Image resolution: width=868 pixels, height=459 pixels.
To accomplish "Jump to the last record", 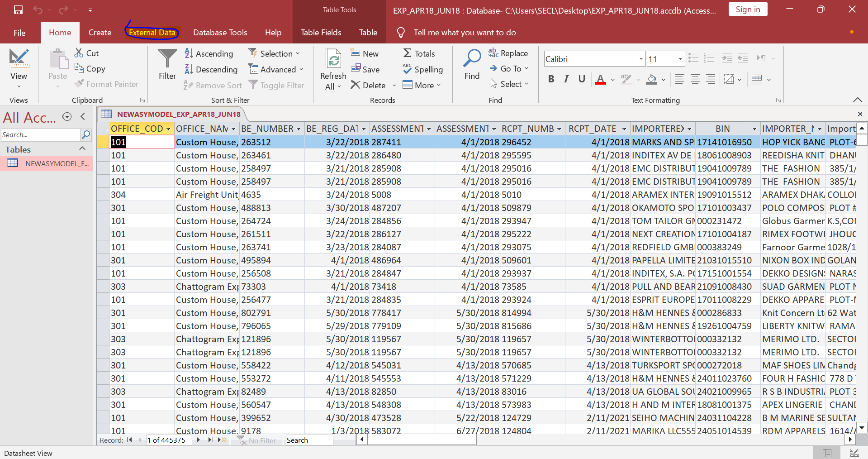I will [x=210, y=440].
